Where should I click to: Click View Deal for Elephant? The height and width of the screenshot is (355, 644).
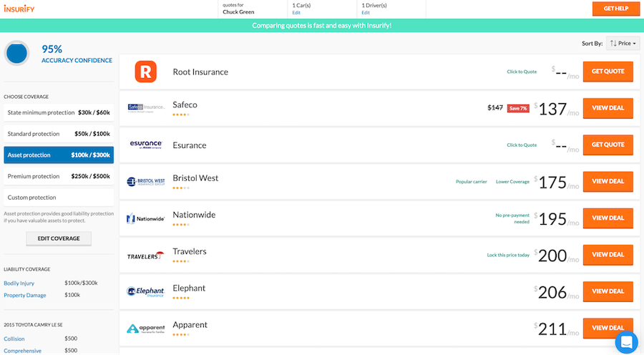click(x=608, y=291)
